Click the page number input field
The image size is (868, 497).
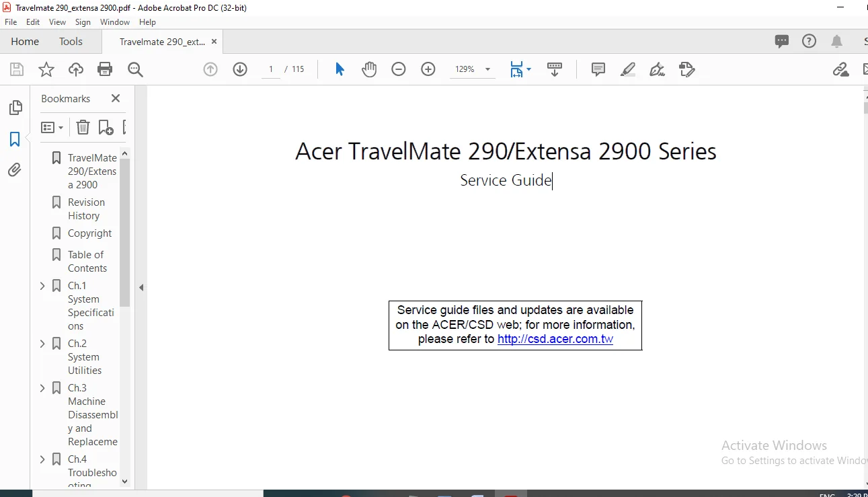tap(271, 69)
